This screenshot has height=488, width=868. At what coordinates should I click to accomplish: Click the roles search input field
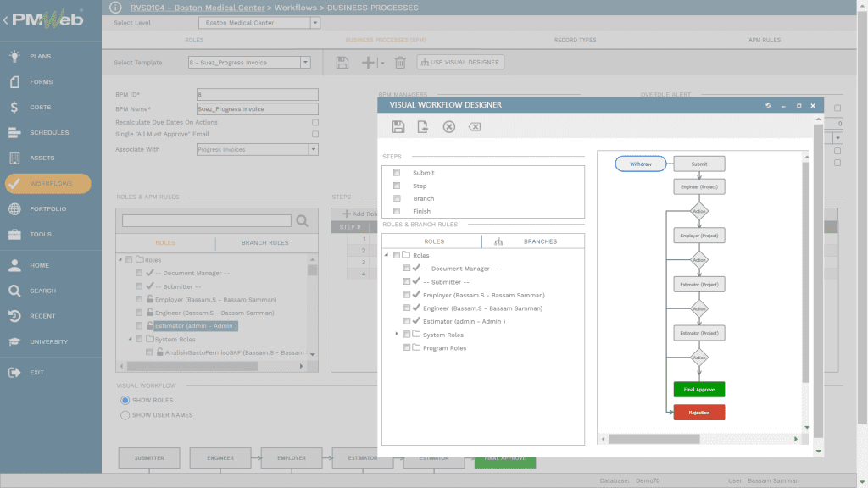207,221
